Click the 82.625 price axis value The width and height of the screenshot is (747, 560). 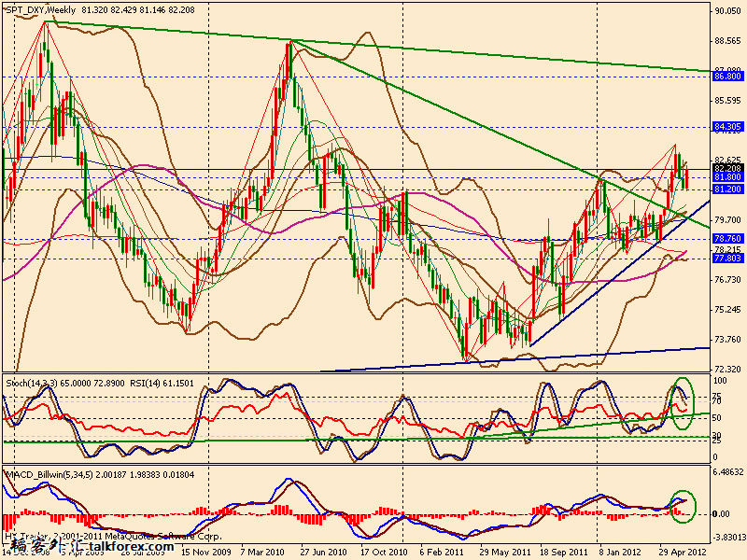(x=728, y=160)
